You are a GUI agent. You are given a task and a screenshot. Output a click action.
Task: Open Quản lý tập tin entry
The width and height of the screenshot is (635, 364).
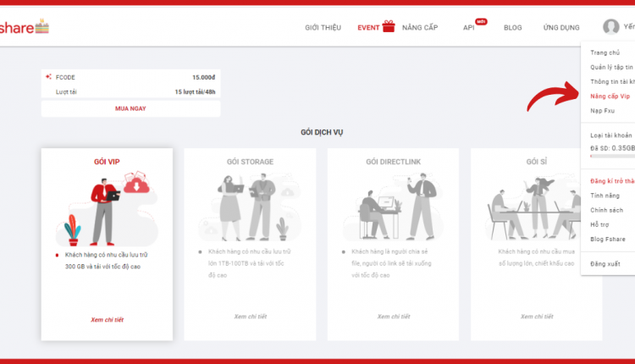(611, 67)
